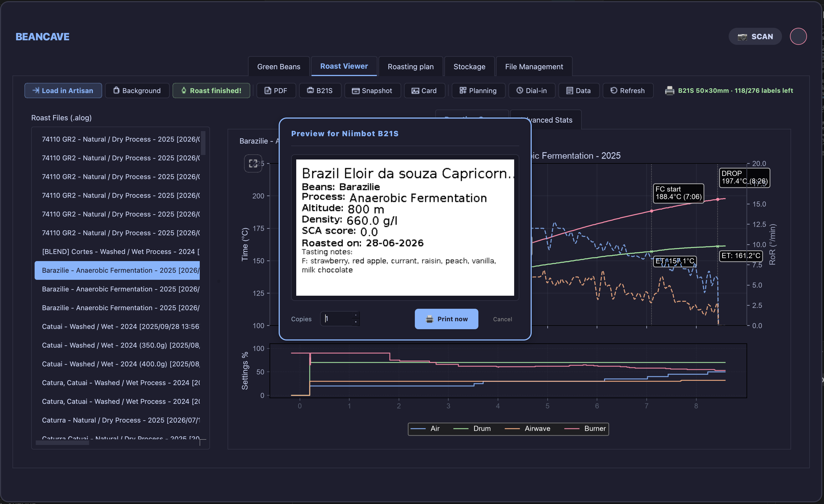Export roast with the PDF button
Viewport: 824px width, 504px height.
coord(276,91)
